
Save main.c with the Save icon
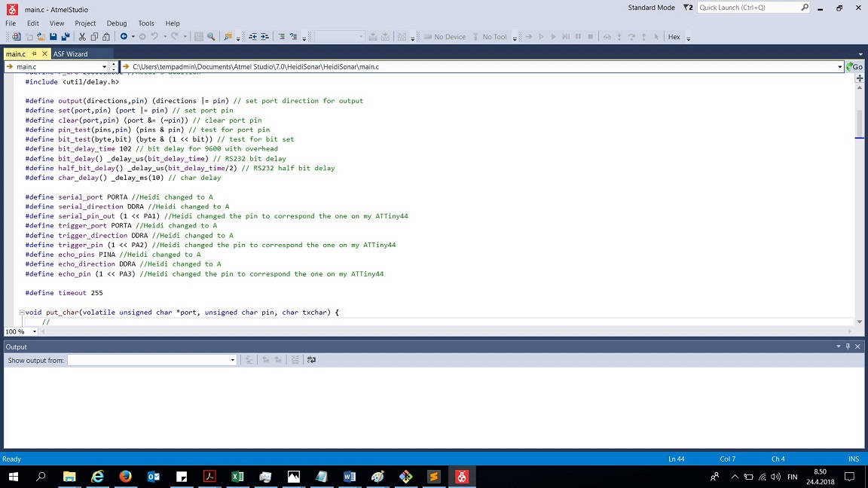point(53,36)
